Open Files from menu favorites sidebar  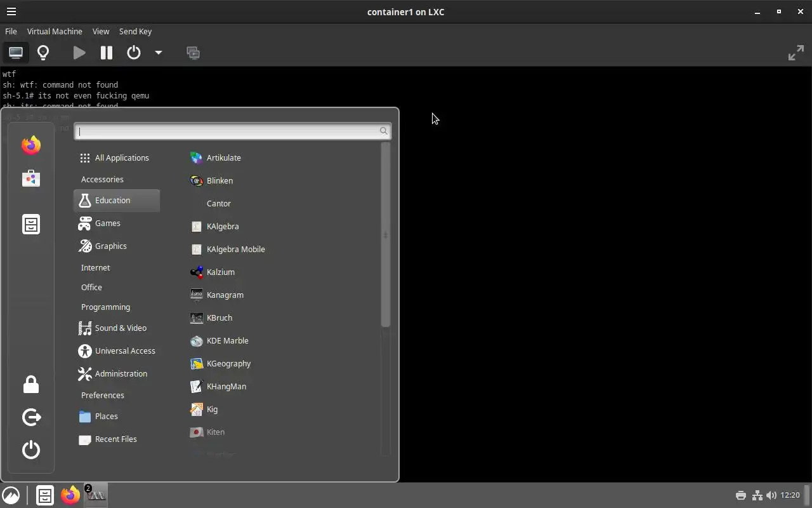tap(31, 224)
